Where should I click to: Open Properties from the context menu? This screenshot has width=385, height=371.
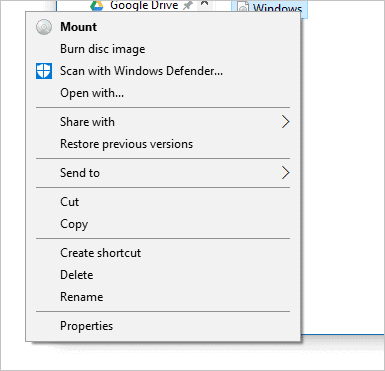coord(163,326)
